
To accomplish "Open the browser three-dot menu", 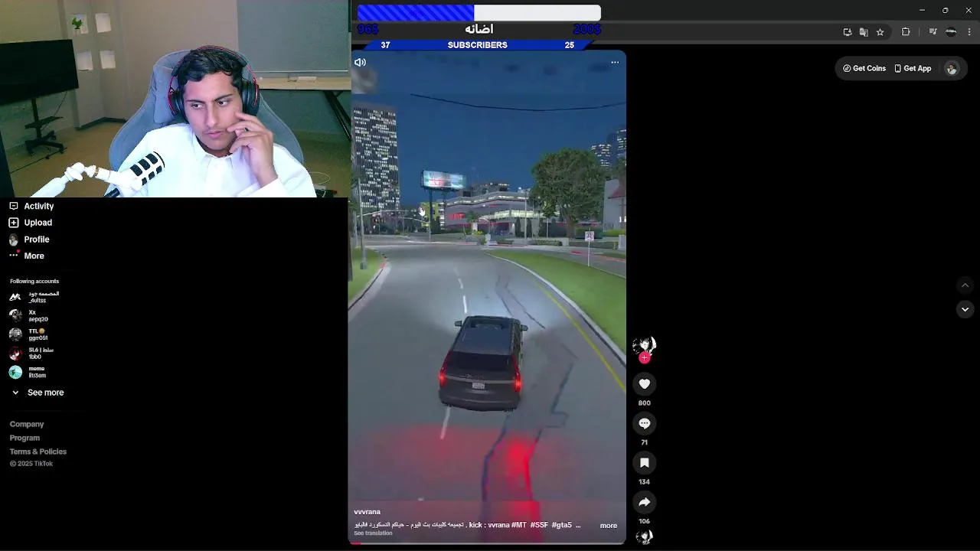I will tap(970, 32).
